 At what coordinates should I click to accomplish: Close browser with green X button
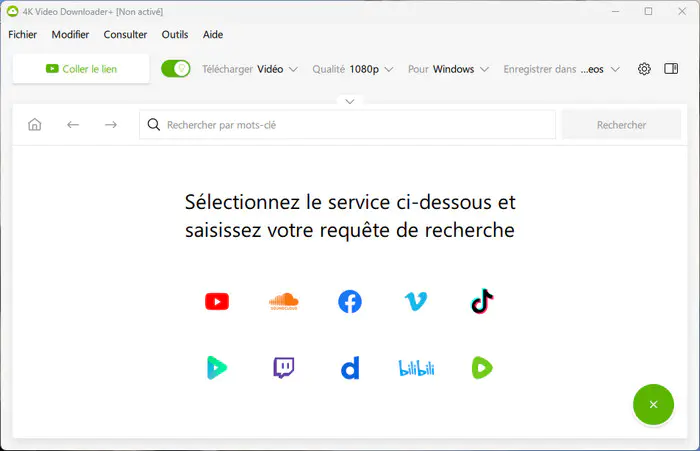pos(653,405)
